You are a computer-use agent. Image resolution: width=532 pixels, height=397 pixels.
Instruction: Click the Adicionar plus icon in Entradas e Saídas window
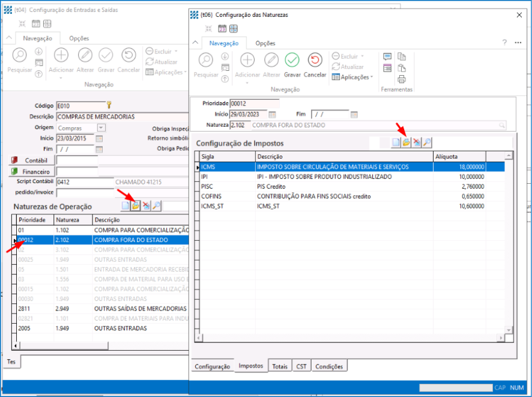(x=61, y=55)
